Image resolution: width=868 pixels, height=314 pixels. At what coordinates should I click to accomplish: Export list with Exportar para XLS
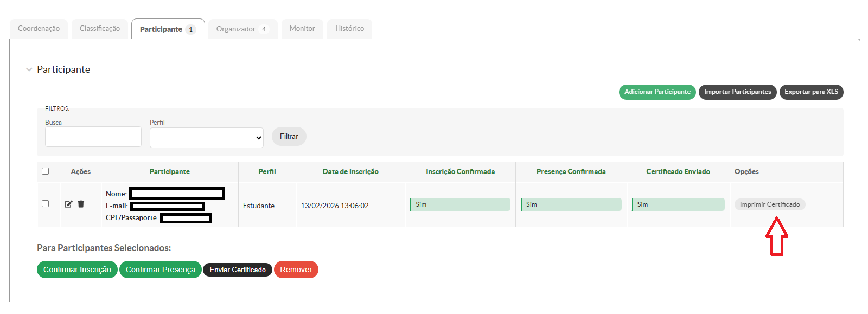click(811, 92)
